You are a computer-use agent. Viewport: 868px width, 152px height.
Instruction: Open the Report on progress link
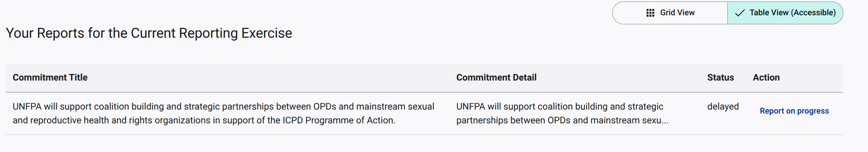(x=794, y=111)
